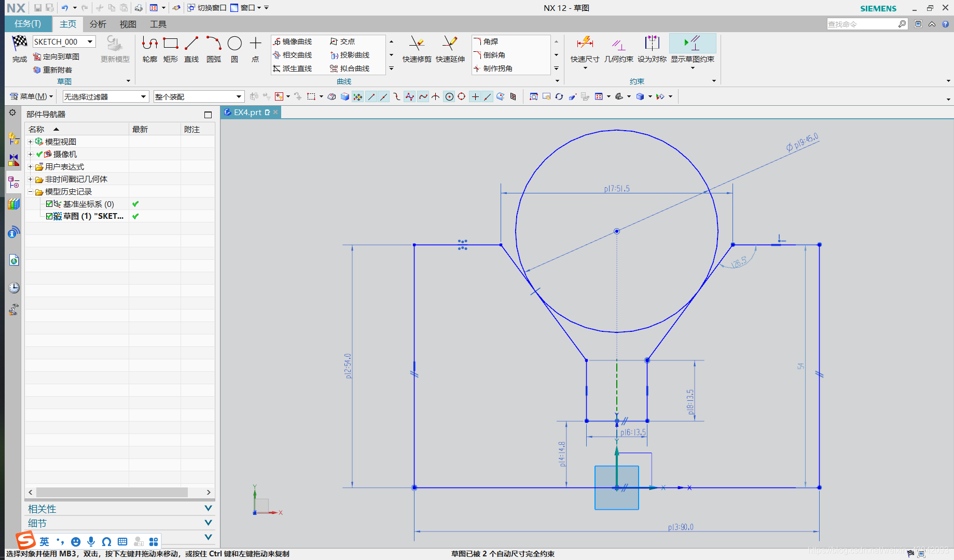Click Fit Curve (拟合曲线) command

pyautogui.click(x=350, y=68)
